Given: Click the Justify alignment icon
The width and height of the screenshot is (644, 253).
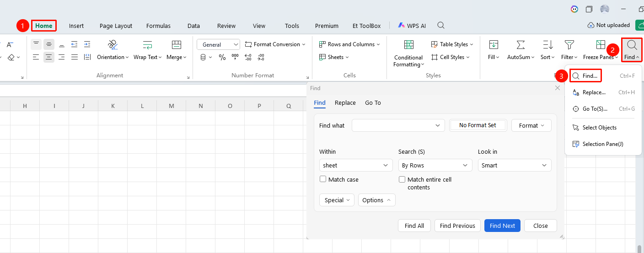Looking at the screenshot, I should click(75, 57).
